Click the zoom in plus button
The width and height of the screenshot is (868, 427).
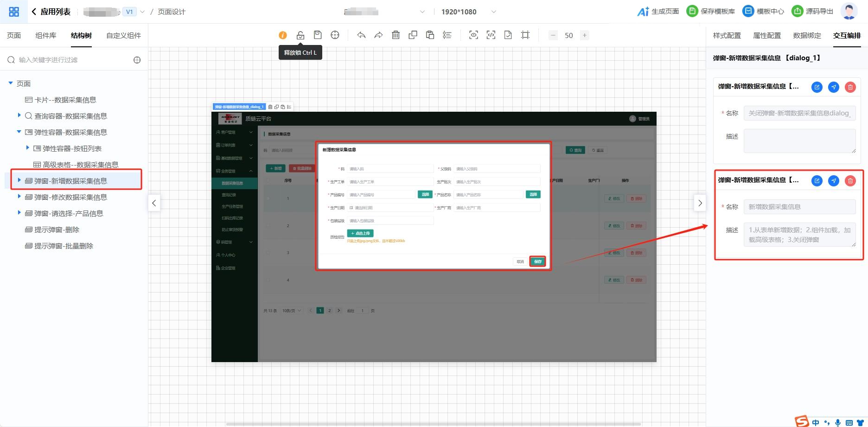coord(585,35)
